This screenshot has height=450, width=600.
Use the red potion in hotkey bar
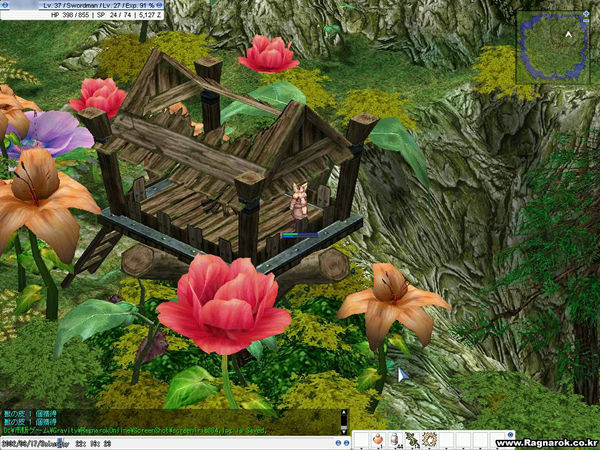tap(378, 439)
